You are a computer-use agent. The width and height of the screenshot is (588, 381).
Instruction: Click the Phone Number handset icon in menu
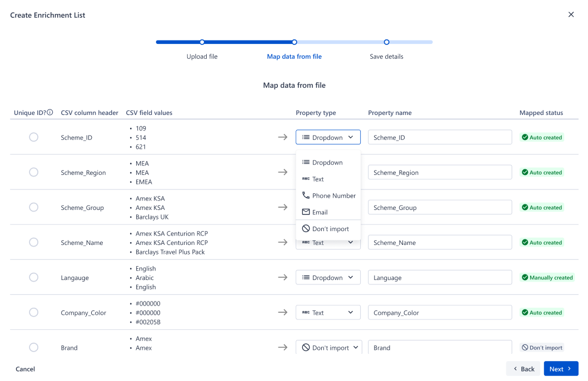pos(306,195)
